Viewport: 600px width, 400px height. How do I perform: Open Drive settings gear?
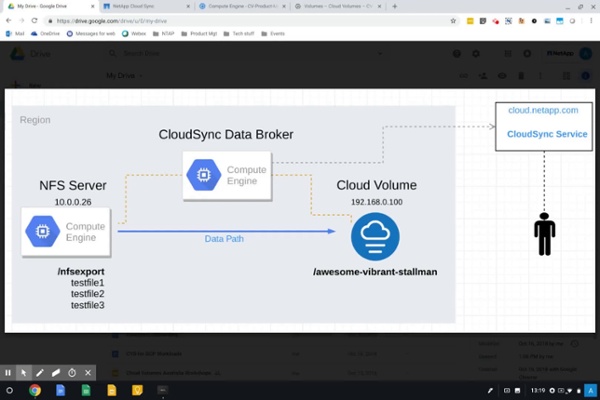click(x=476, y=54)
